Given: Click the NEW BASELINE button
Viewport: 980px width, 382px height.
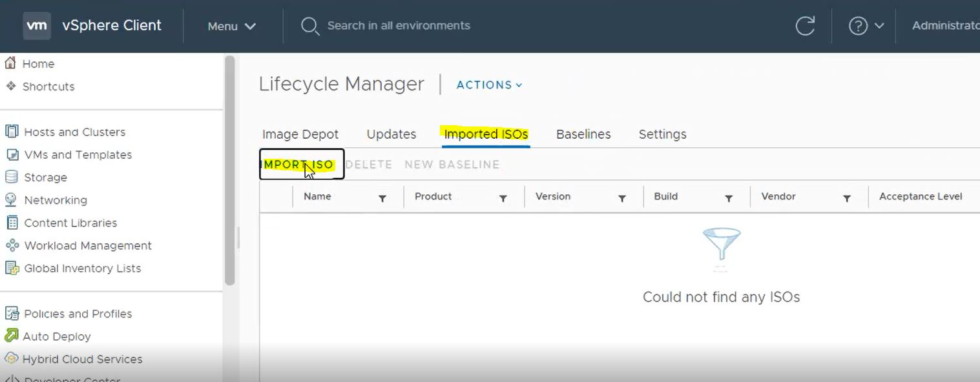Looking at the screenshot, I should click(x=452, y=165).
